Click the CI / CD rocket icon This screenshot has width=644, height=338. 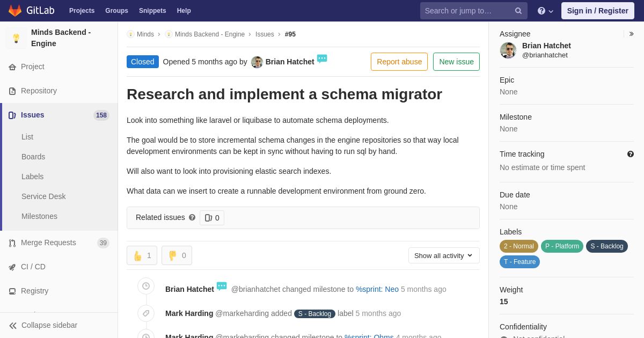(12, 267)
